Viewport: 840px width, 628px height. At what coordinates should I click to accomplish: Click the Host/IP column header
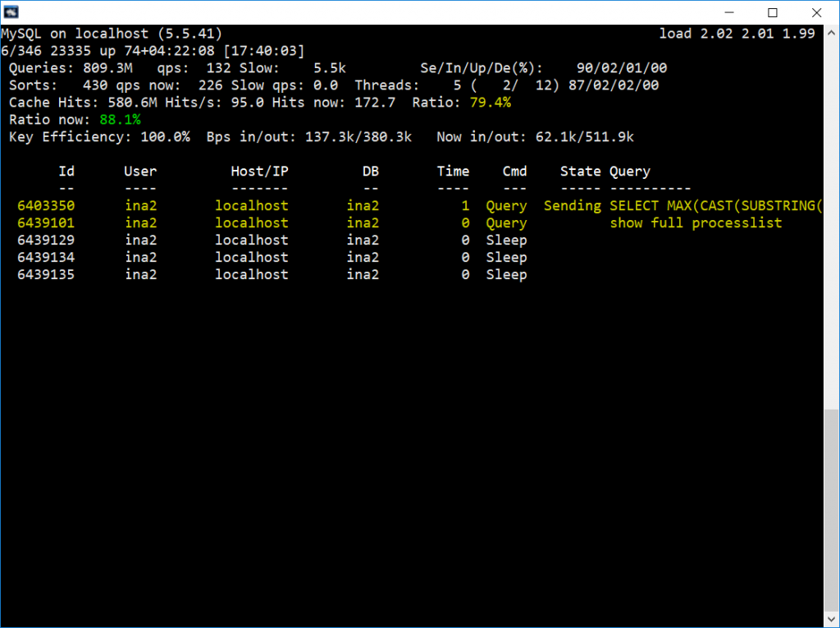(x=259, y=172)
